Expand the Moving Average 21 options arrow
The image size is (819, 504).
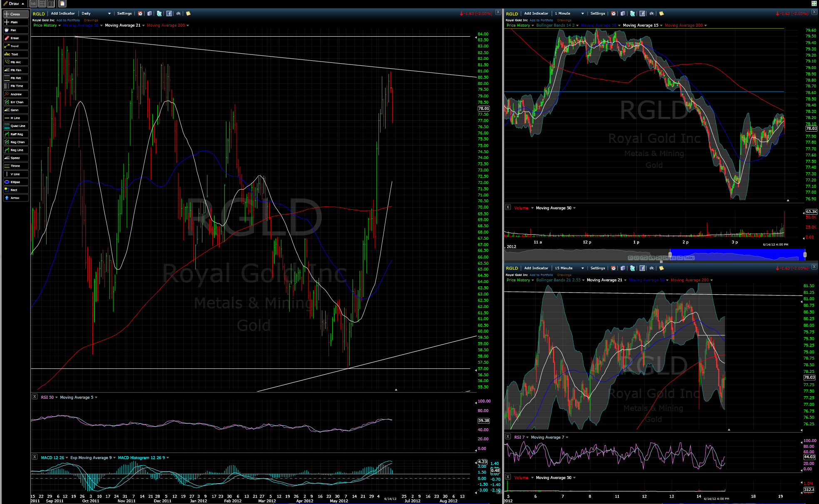click(144, 25)
